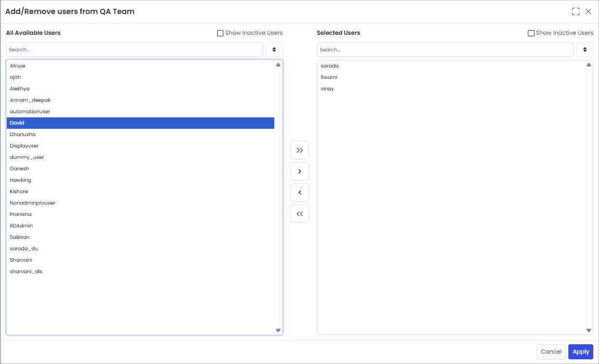Apply the user changes
The width and height of the screenshot is (599, 364).
(x=581, y=352)
